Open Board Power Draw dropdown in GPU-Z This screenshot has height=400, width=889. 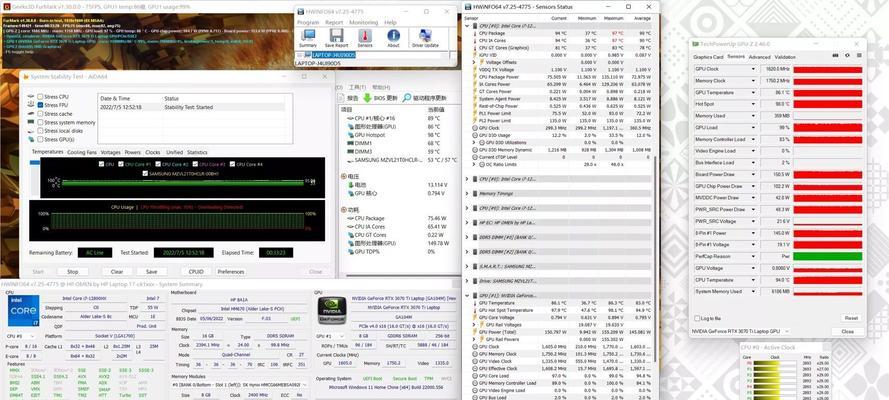pos(753,175)
